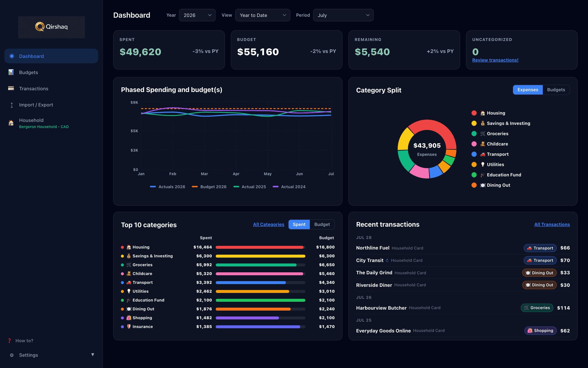Click the Transport car icon in legend

pos(483,154)
